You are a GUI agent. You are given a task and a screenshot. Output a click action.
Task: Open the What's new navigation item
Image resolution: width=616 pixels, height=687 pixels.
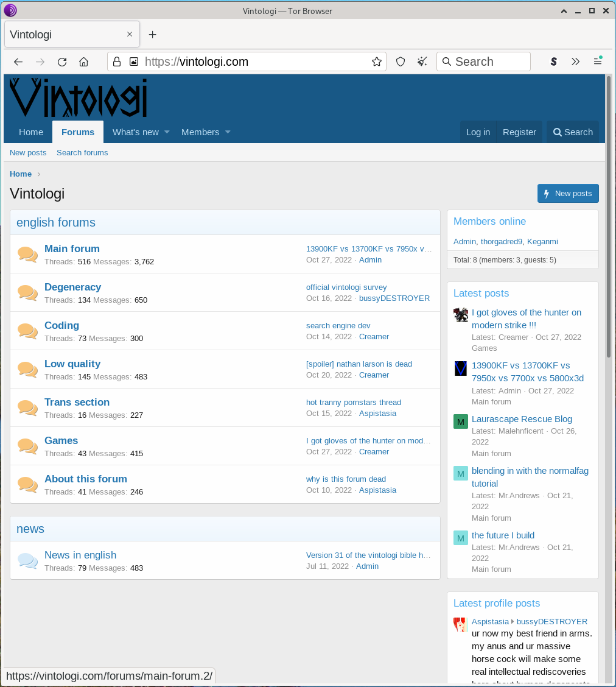coord(136,132)
